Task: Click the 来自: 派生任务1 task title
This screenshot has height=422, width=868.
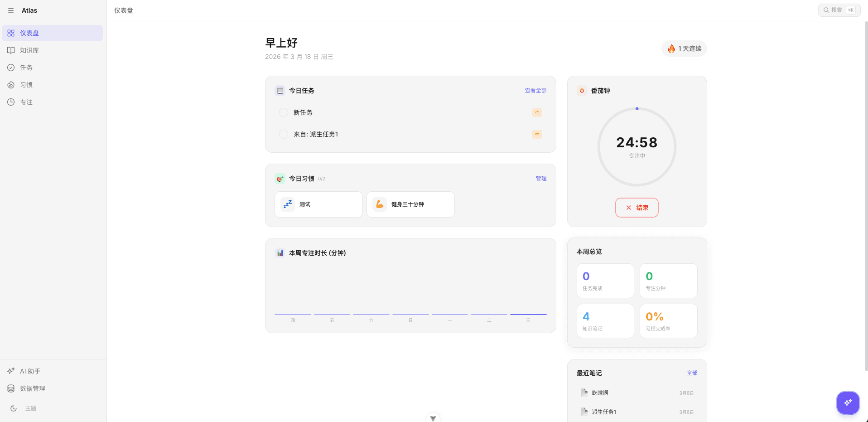Action: tap(316, 134)
